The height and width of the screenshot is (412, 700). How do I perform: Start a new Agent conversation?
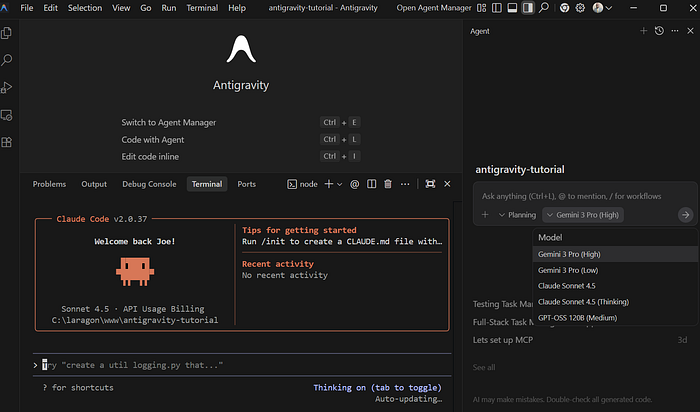643,31
